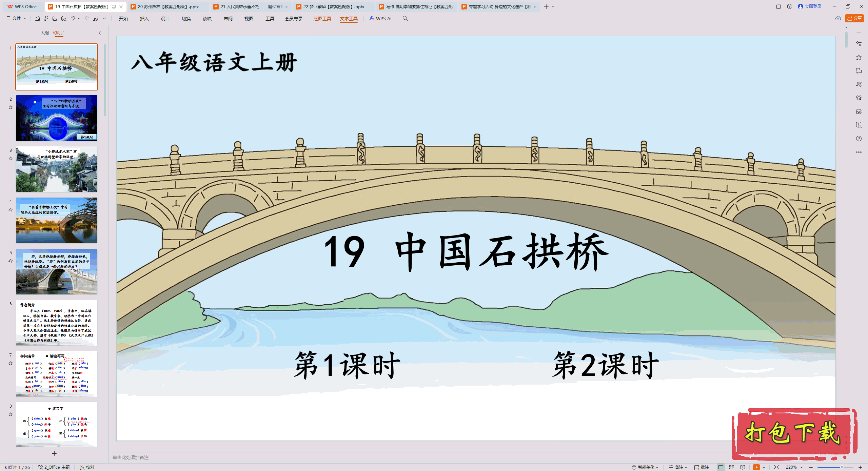Click the Save icon in quick toolbar
The width and height of the screenshot is (868, 471).
pos(37,18)
